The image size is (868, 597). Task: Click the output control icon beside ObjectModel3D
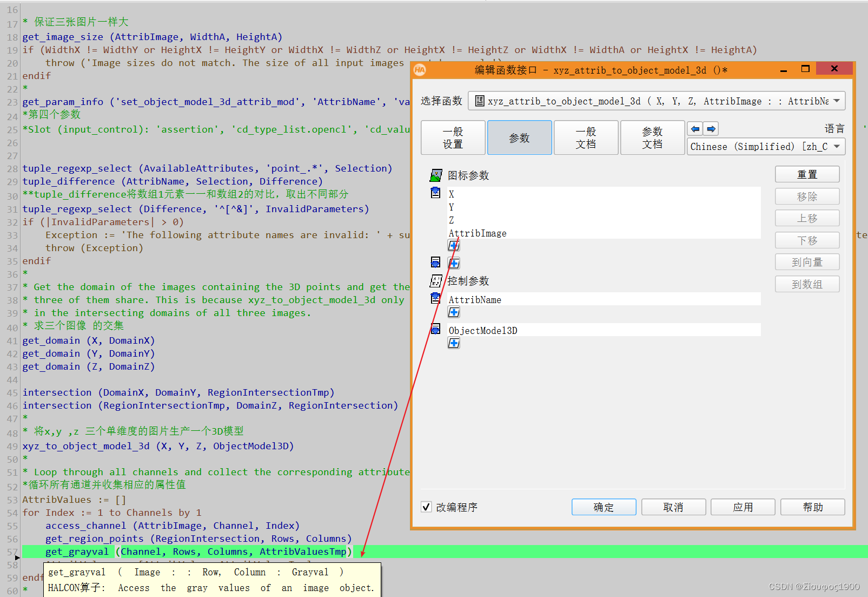coord(435,329)
